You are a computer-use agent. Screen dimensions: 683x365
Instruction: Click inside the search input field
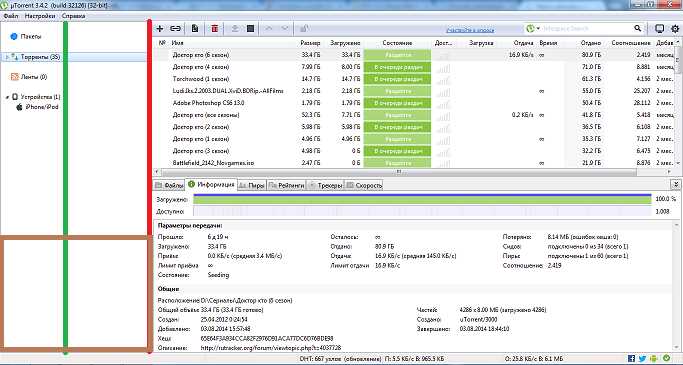(586, 29)
